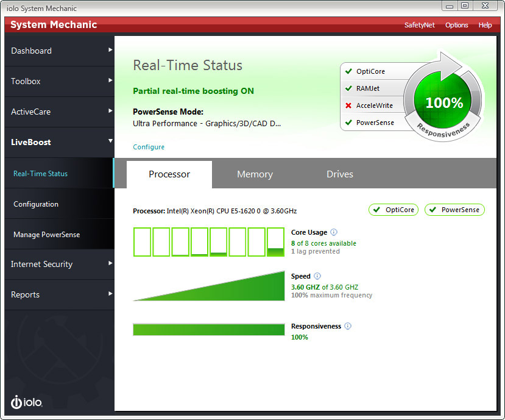The image size is (505, 420).
Task: Click the red X beside AcceleWrite
Action: coord(348,105)
